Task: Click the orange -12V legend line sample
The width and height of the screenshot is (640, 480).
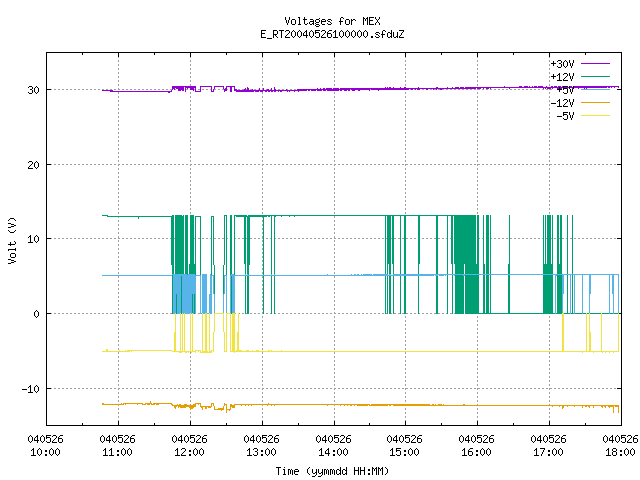Action: 596,102
